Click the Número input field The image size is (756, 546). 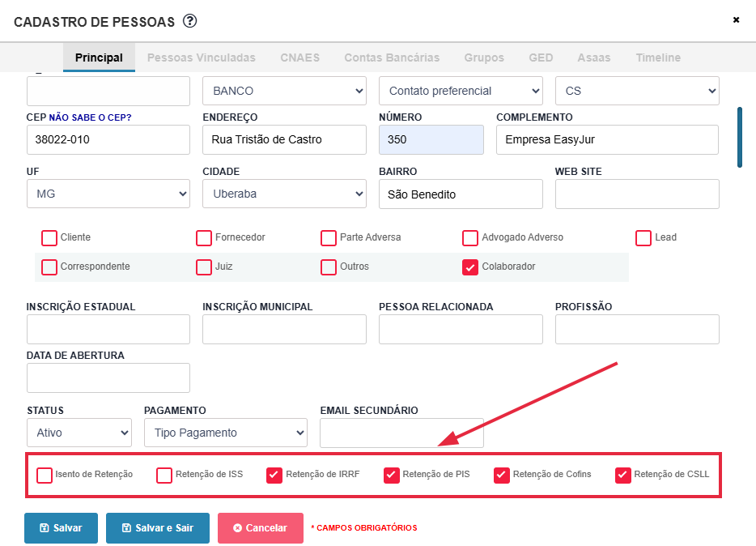431,139
